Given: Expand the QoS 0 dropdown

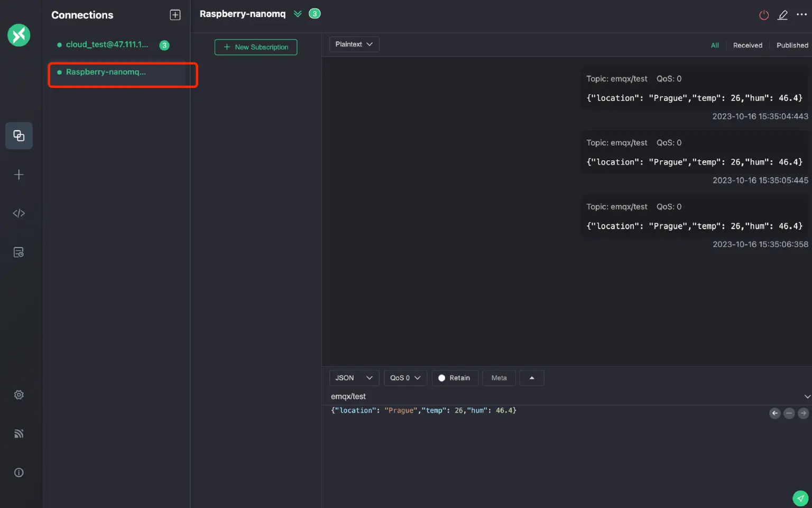Looking at the screenshot, I should [x=405, y=378].
